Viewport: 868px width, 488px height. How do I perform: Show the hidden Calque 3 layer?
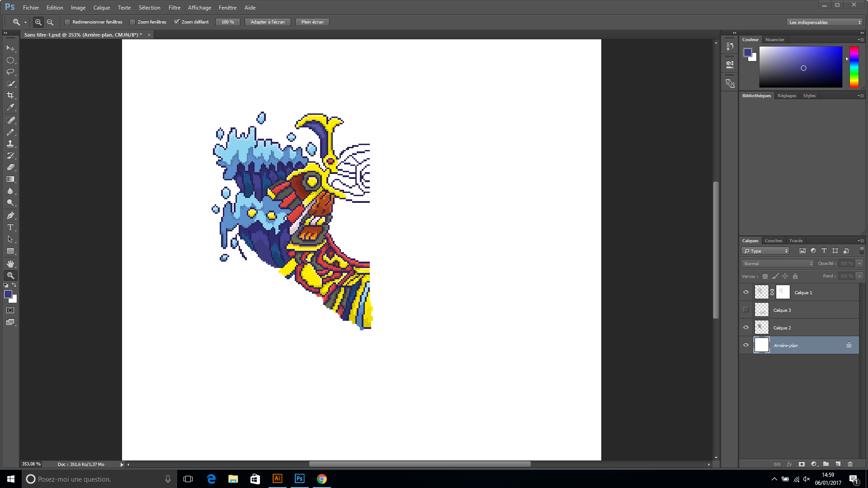click(746, 310)
